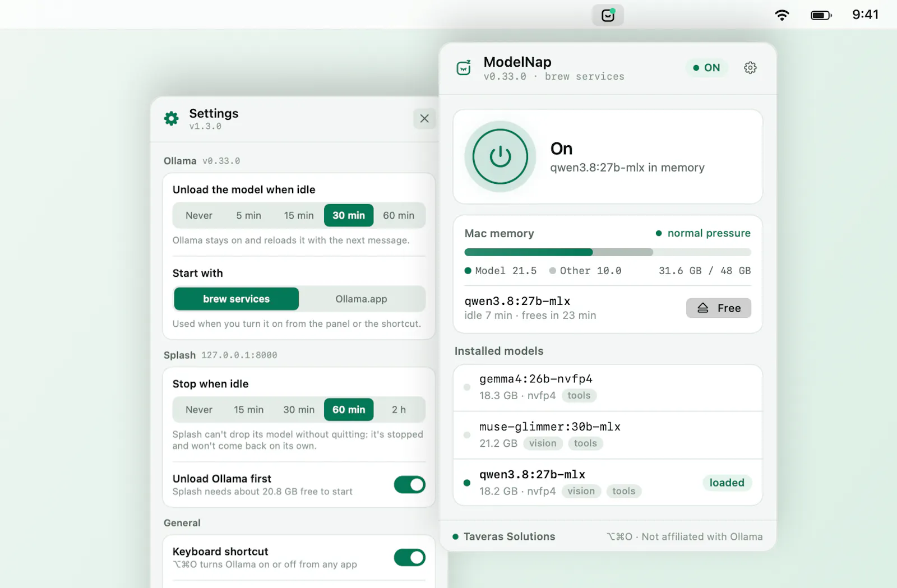Screen dimensions: 897x588
Task: Click the tools tag on gemma4:26b-nvfp4
Action: point(579,396)
